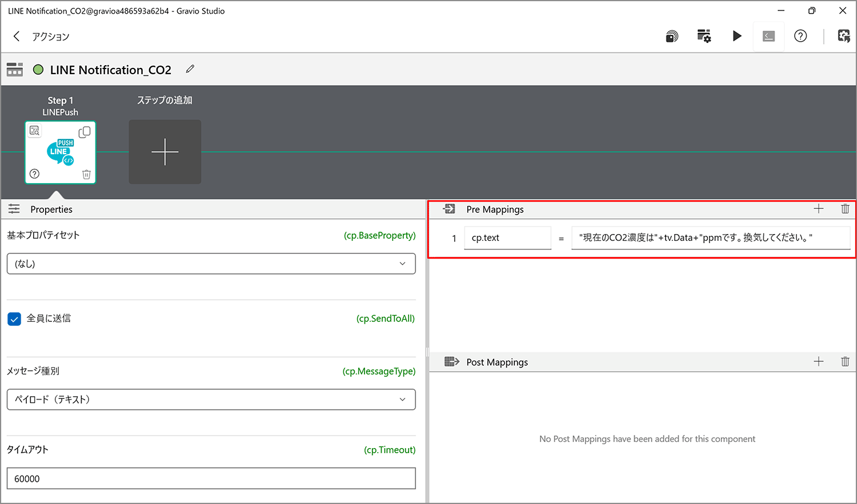Toggle the console output panel icon

(x=769, y=37)
